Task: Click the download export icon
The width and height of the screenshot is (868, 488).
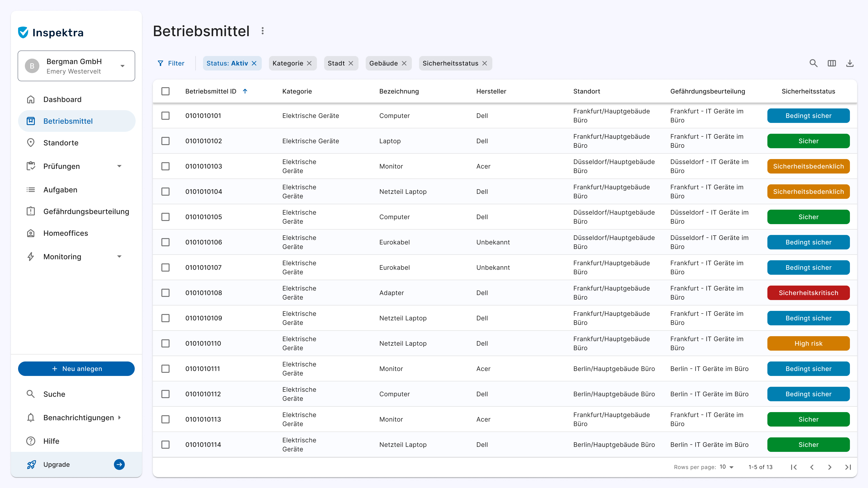Action: pyautogui.click(x=850, y=63)
